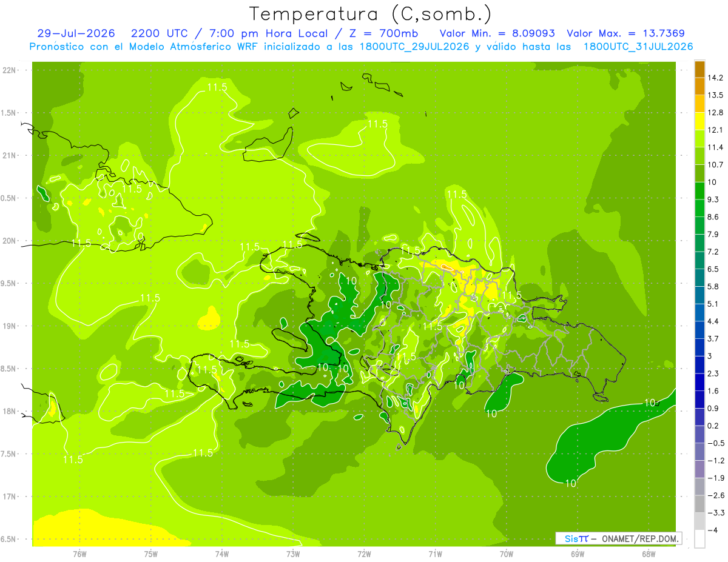Click the gray swatch between -2.6 and -3.3
The height and width of the screenshot is (562, 728).
[699, 504]
